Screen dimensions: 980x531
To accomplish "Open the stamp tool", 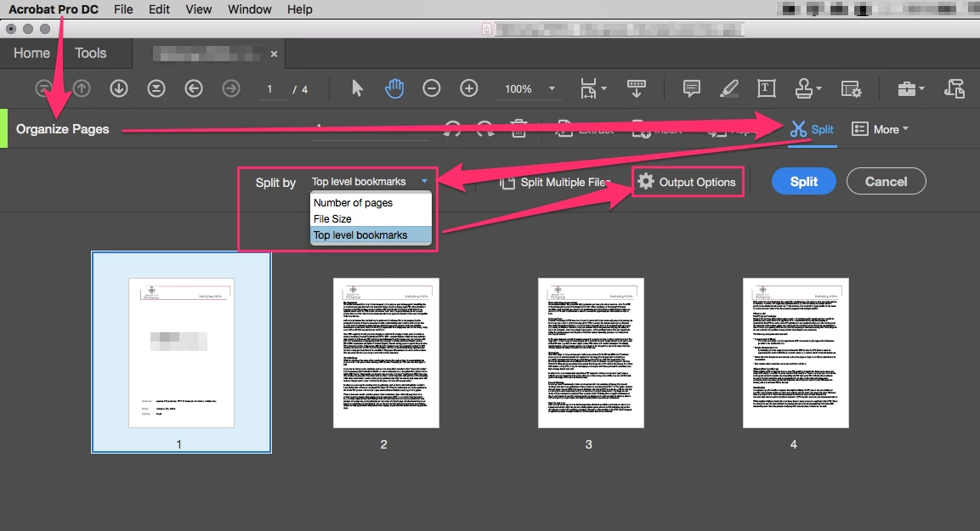I will (804, 88).
